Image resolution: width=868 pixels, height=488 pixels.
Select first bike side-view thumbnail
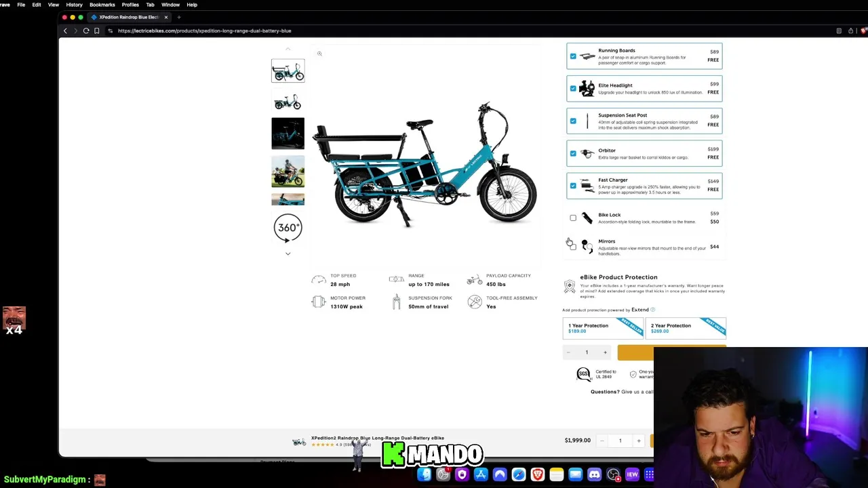pos(288,70)
